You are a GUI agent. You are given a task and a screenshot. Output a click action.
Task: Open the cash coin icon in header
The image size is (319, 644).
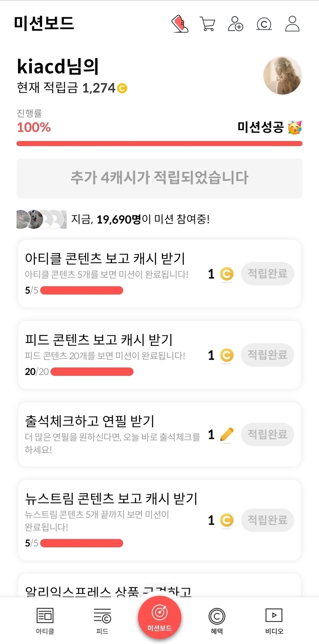pyautogui.click(x=264, y=24)
